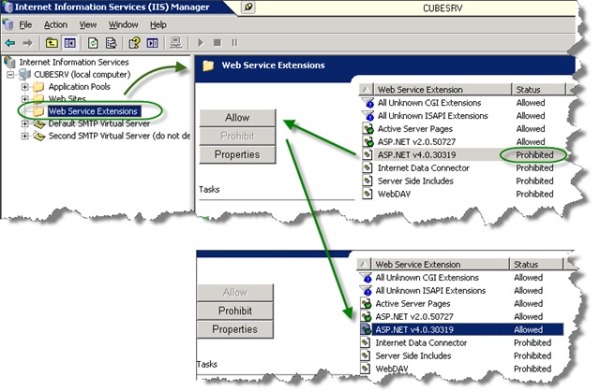Image resolution: width=600 pixels, height=391 pixels.
Task: Sort by Status column header, lower list
Action: [x=536, y=264]
